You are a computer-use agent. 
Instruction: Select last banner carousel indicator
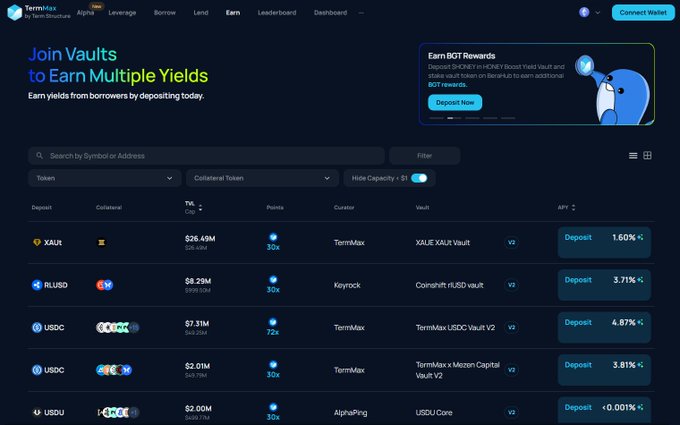(x=508, y=118)
